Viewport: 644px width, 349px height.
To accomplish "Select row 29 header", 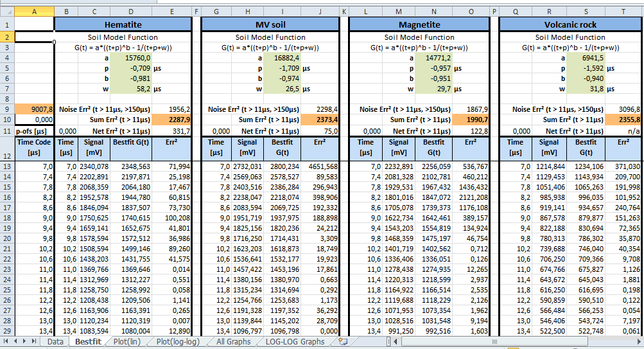I will (x=7, y=331).
